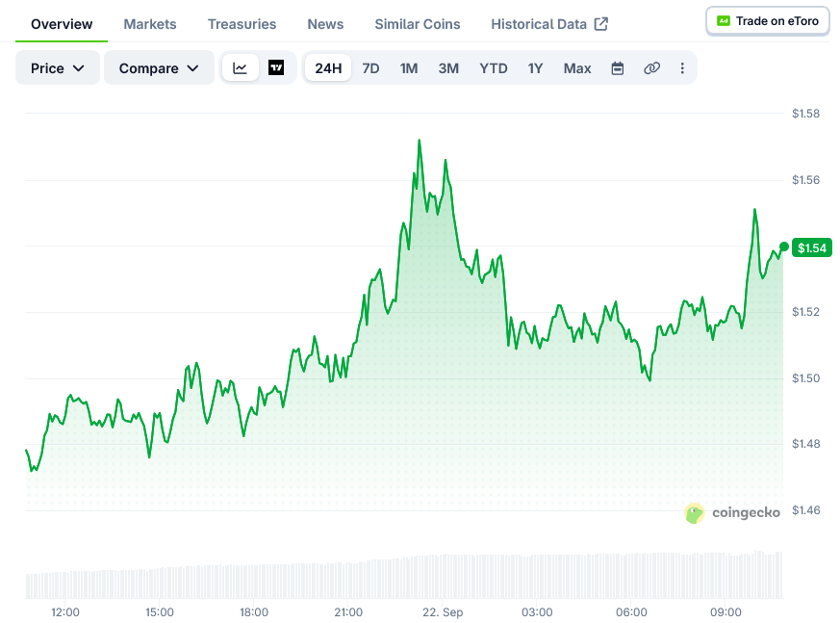The height and width of the screenshot is (623, 840).
Task: Click the current price endpoint dot
Action: [784, 247]
